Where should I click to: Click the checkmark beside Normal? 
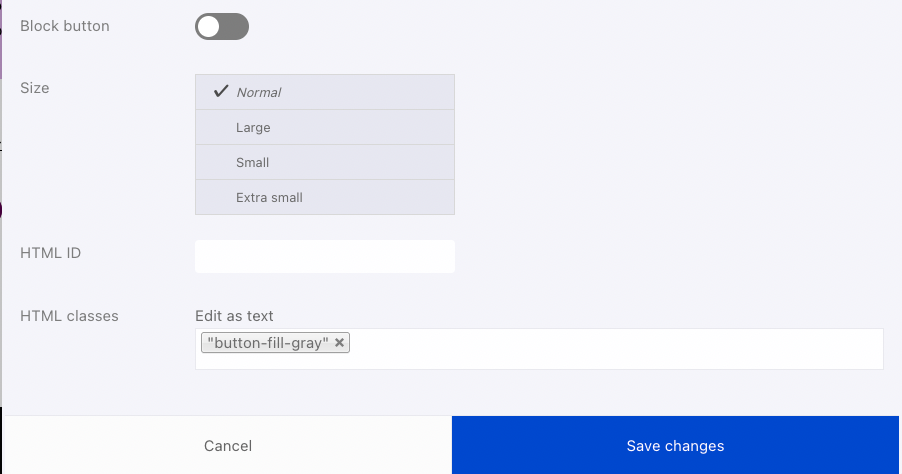click(x=221, y=91)
